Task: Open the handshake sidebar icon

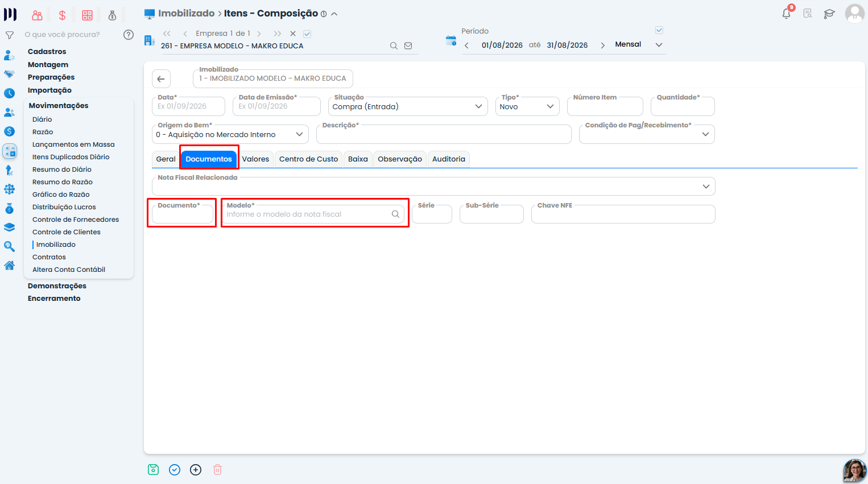Action: pyautogui.click(x=10, y=74)
